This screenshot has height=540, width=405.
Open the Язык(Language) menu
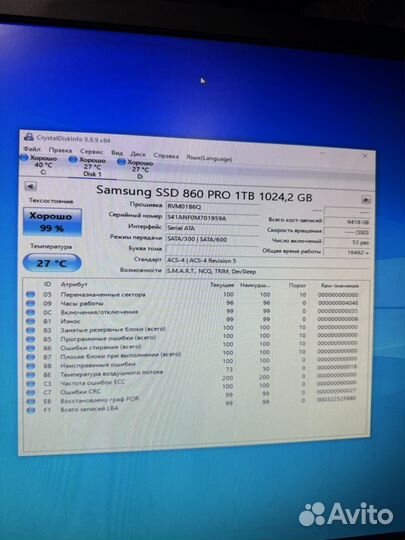209,158
